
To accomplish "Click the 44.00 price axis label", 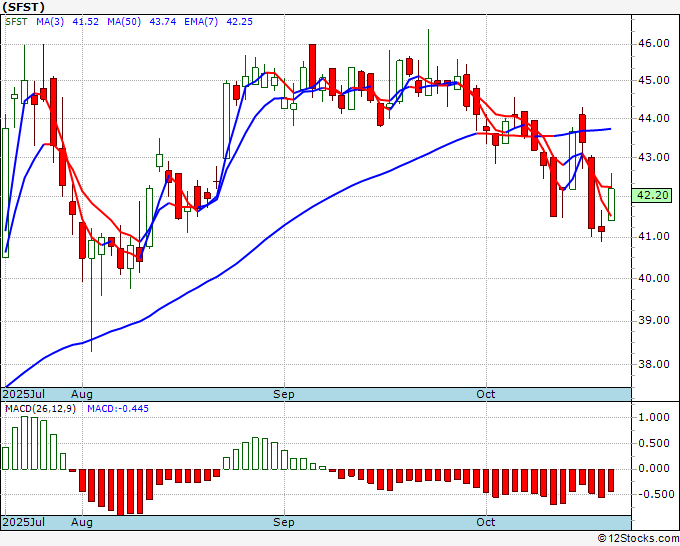I will coord(654,118).
